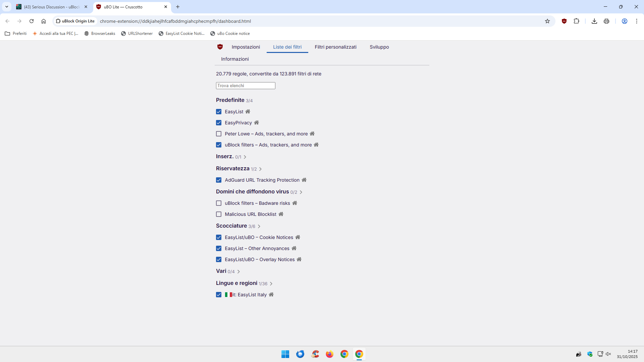The image size is (644, 362).
Task: Expand the Vari section chevron
Action: pyautogui.click(x=238, y=271)
